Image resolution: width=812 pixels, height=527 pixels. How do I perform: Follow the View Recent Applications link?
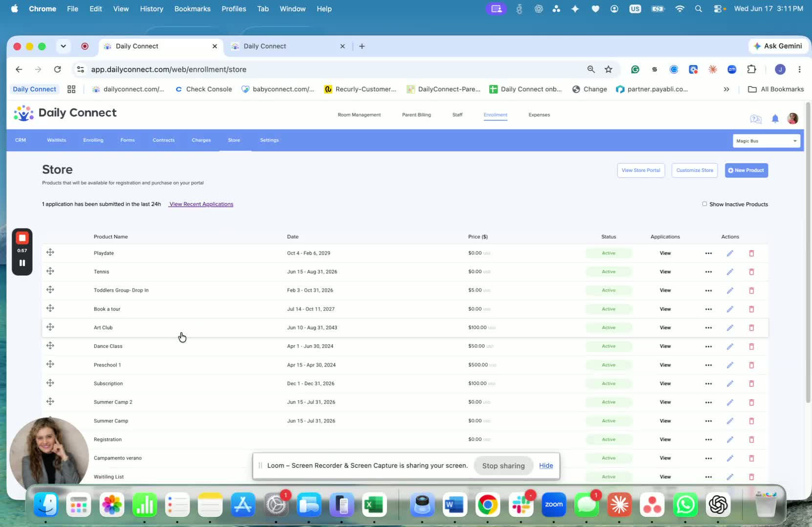[x=201, y=204]
